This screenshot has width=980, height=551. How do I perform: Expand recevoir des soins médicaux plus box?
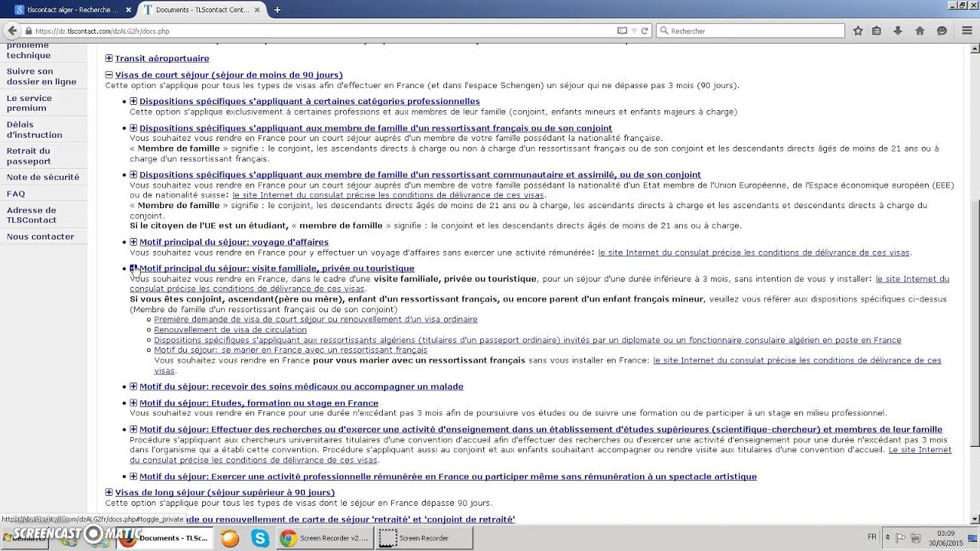(x=133, y=386)
